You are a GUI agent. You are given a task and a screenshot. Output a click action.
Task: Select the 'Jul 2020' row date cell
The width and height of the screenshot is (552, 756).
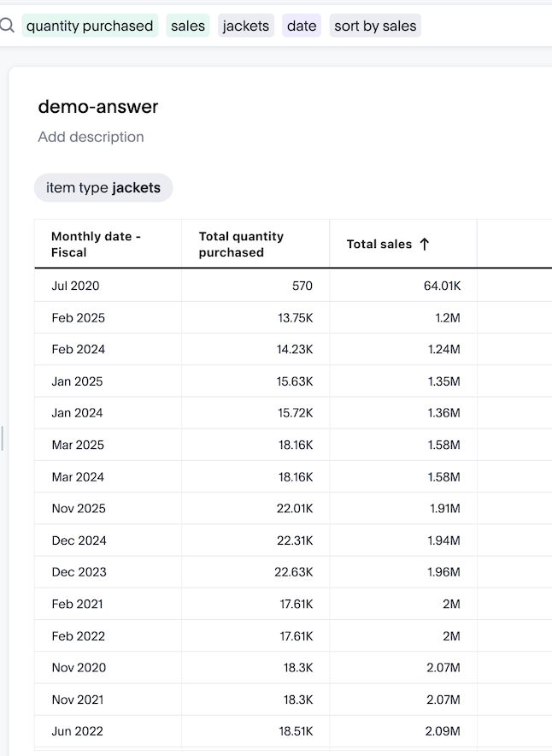75,286
